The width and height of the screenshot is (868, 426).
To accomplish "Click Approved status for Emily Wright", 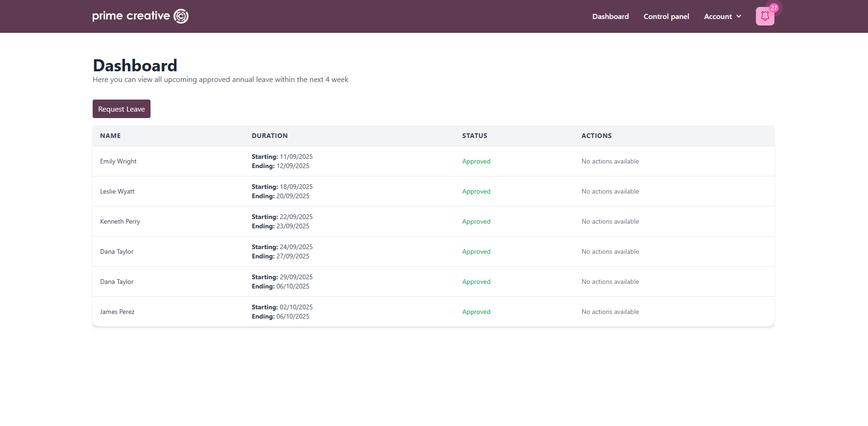I will pos(476,161).
